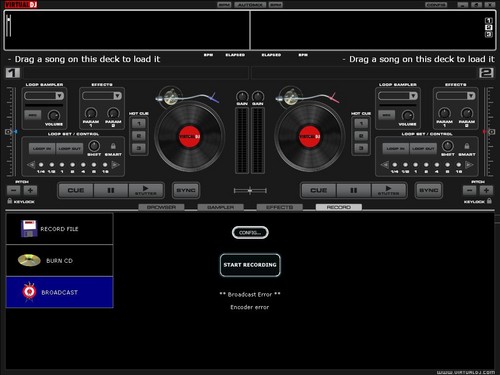Switch to the Effects tab

pos(279,207)
